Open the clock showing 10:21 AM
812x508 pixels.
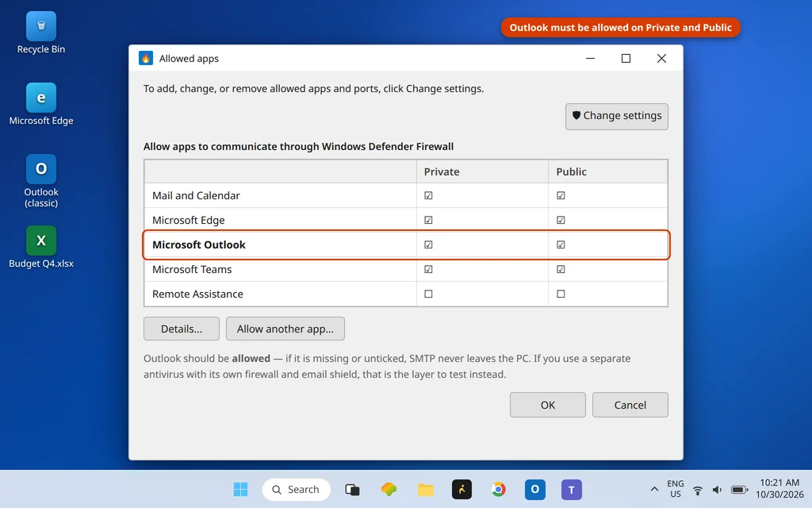pyautogui.click(x=779, y=489)
